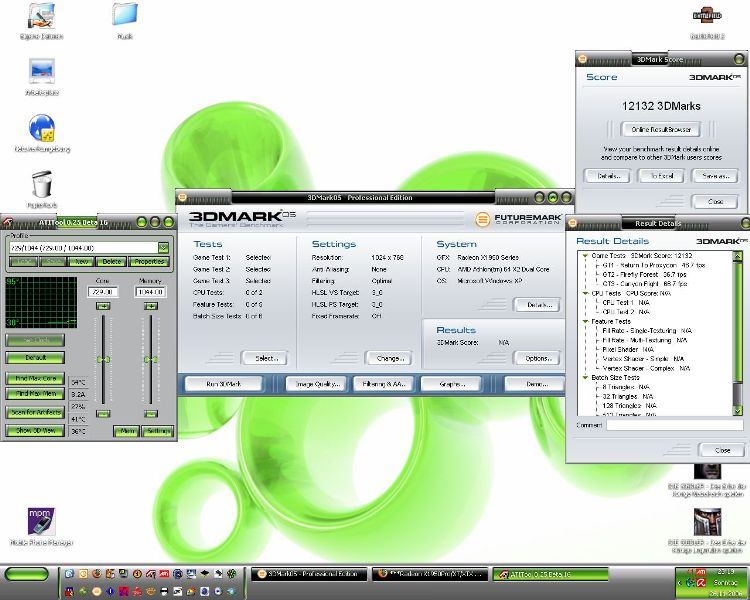The height and width of the screenshot is (600, 750).
Task: Click the red ATI icon in the quick launch bar
Action: (164, 573)
